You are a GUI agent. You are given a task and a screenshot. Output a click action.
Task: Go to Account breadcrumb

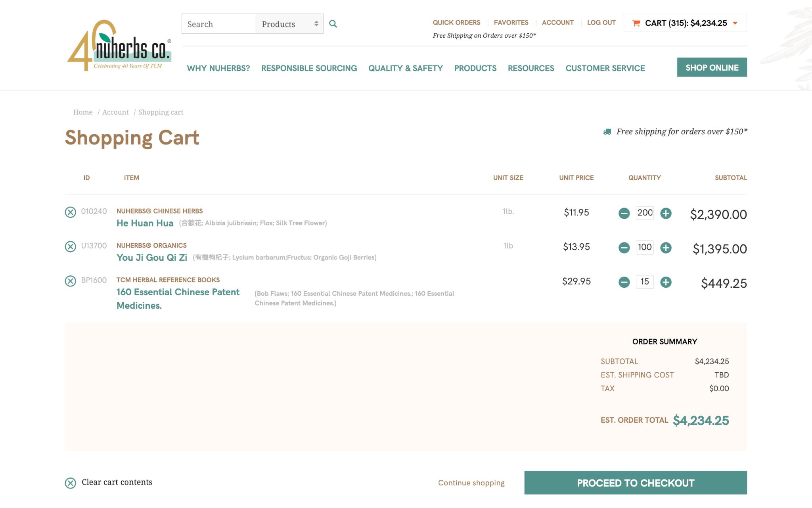(x=115, y=112)
